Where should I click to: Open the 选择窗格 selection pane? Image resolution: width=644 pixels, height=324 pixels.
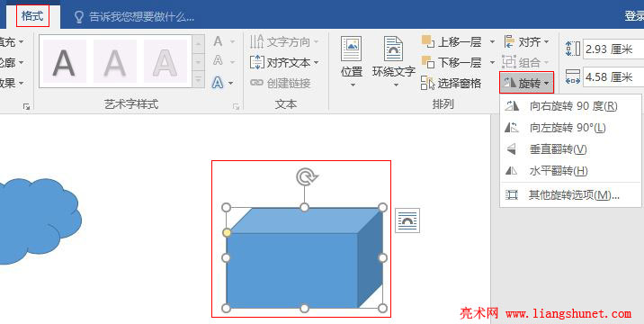451,84
